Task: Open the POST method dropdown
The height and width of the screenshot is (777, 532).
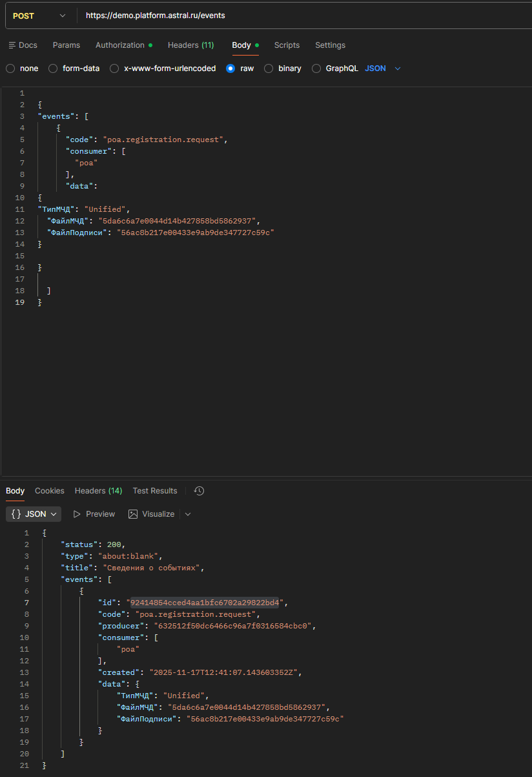Action: click(39, 16)
